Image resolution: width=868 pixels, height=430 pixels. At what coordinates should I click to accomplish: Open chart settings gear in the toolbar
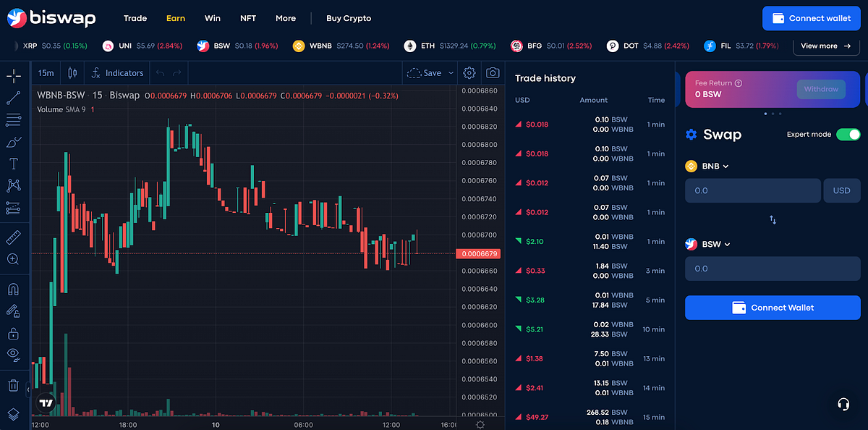pos(469,73)
